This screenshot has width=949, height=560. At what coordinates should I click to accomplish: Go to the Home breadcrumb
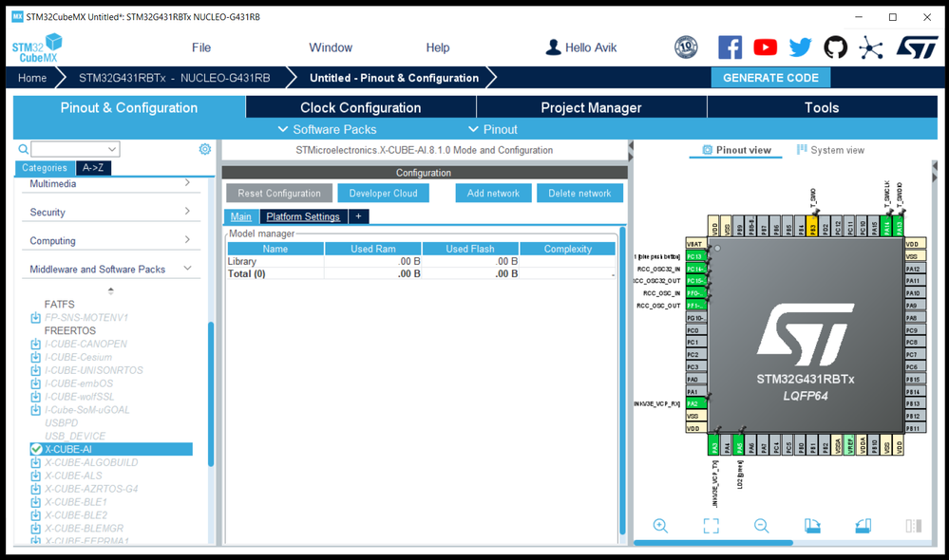32,78
